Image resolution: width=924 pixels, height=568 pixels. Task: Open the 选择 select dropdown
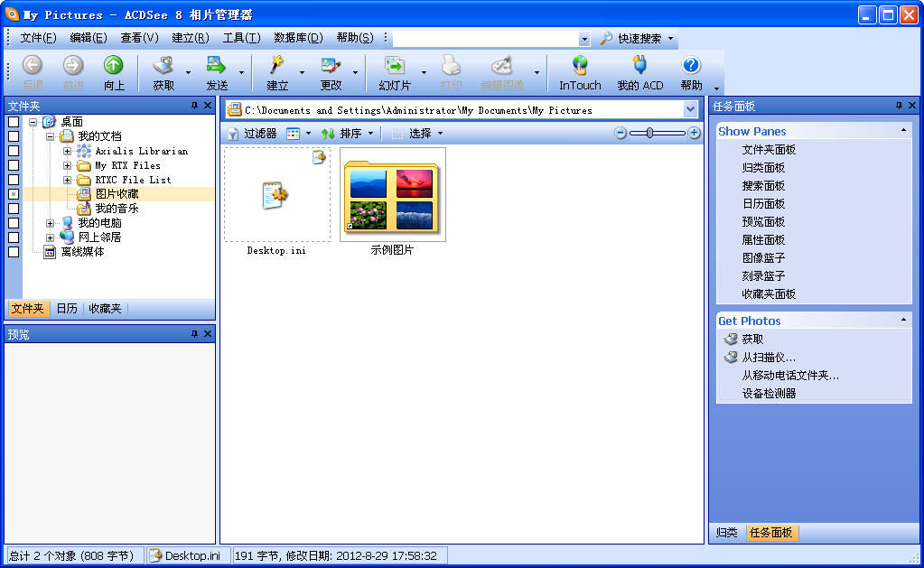point(440,134)
